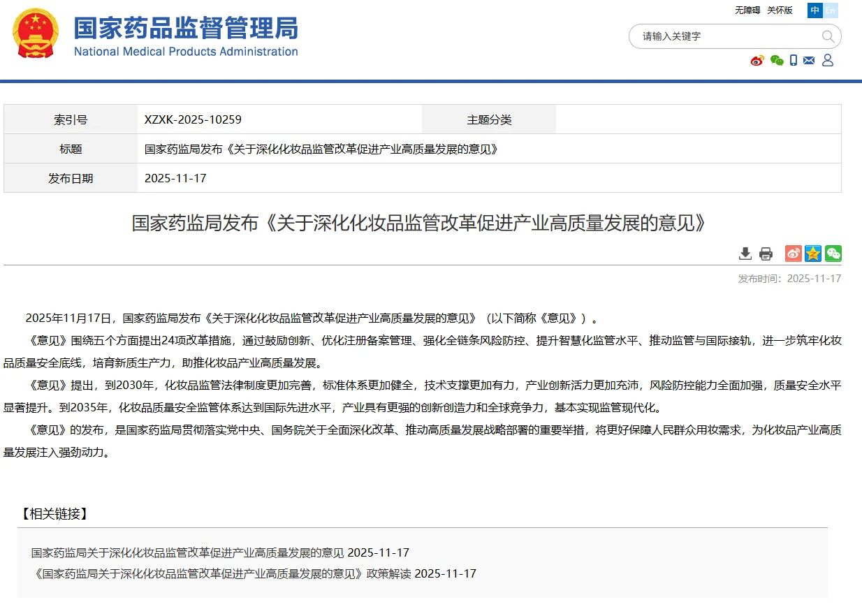This screenshot has height=616, width=862.
Task: Share the article via the QZone star icon
Action: click(813, 254)
